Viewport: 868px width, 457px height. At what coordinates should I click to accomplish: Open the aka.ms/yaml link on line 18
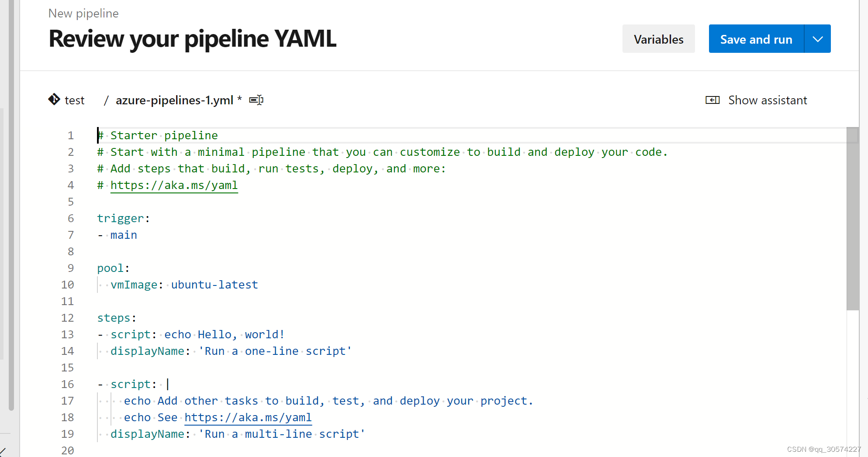pyautogui.click(x=248, y=417)
